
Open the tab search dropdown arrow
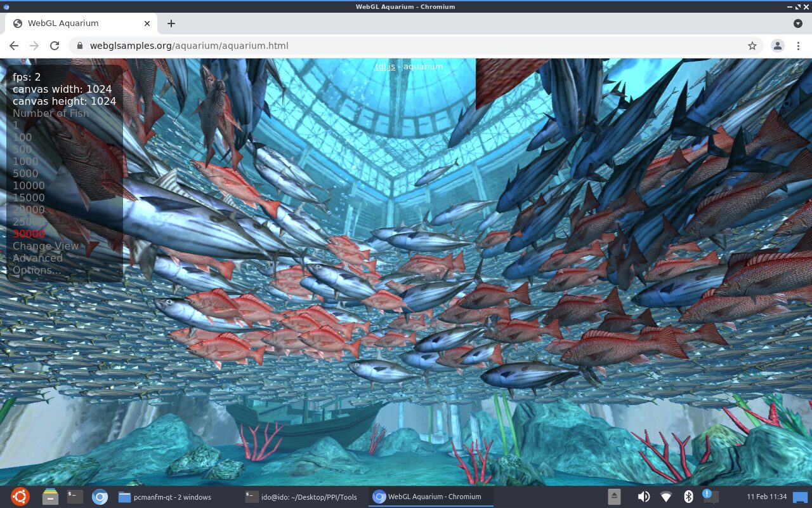798,23
